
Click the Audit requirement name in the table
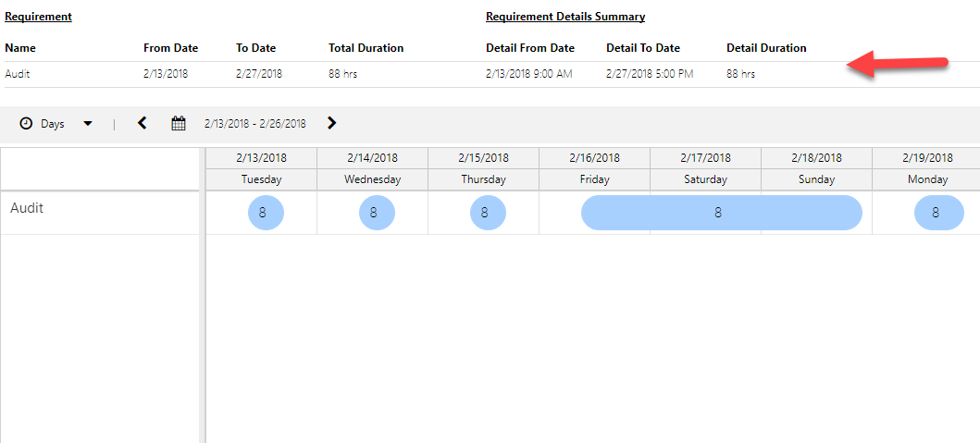[17, 74]
